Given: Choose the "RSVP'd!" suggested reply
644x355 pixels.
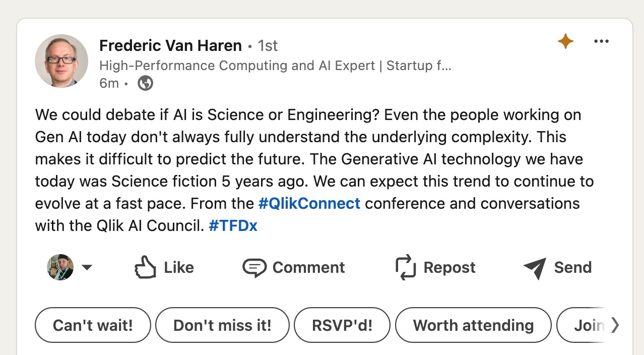Looking at the screenshot, I should (x=342, y=325).
